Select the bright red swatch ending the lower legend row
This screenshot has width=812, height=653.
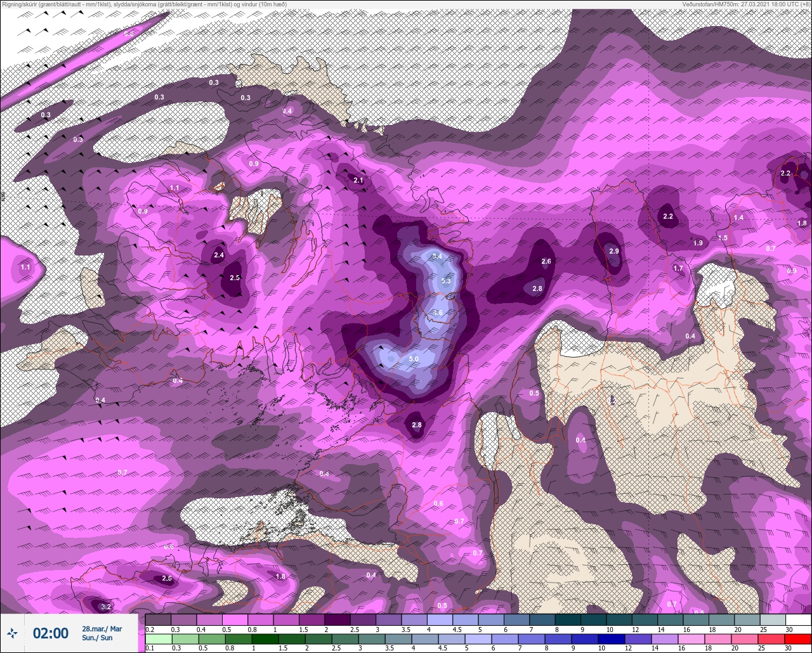(799, 639)
